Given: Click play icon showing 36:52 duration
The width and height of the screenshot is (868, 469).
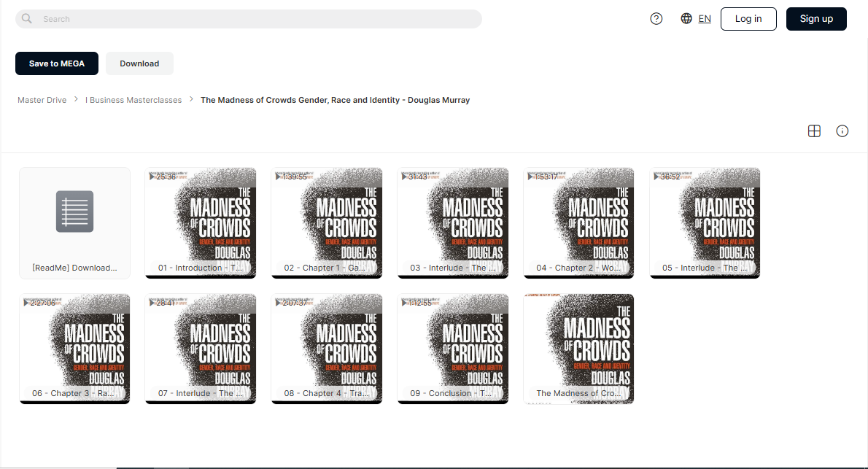Looking at the screenshot, I should point(656,177).
